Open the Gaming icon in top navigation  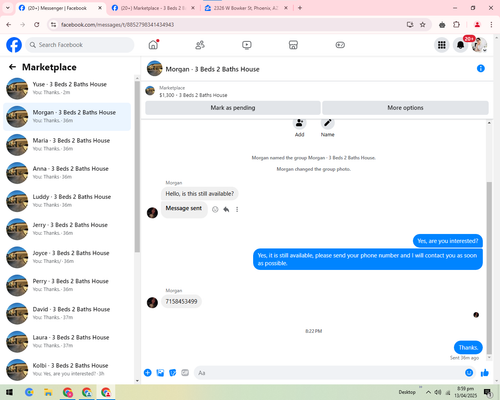click(340, 45)
